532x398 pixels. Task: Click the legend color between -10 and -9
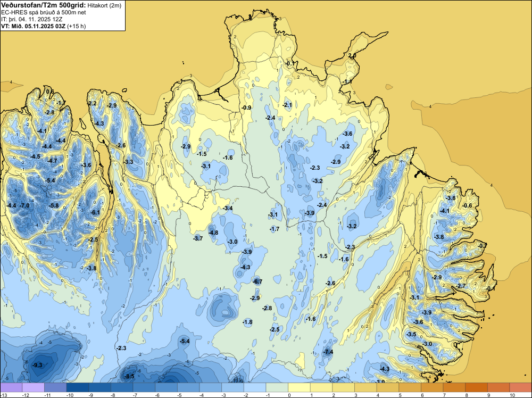[77, 387]
